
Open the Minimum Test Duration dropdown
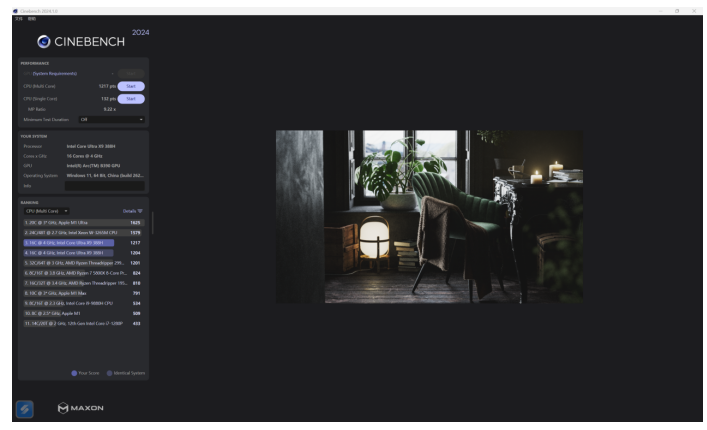click(111, 120)
